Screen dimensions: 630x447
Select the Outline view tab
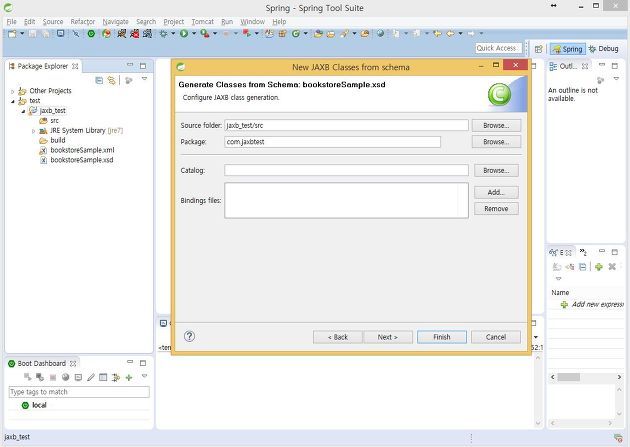click(x=568, y=66)
